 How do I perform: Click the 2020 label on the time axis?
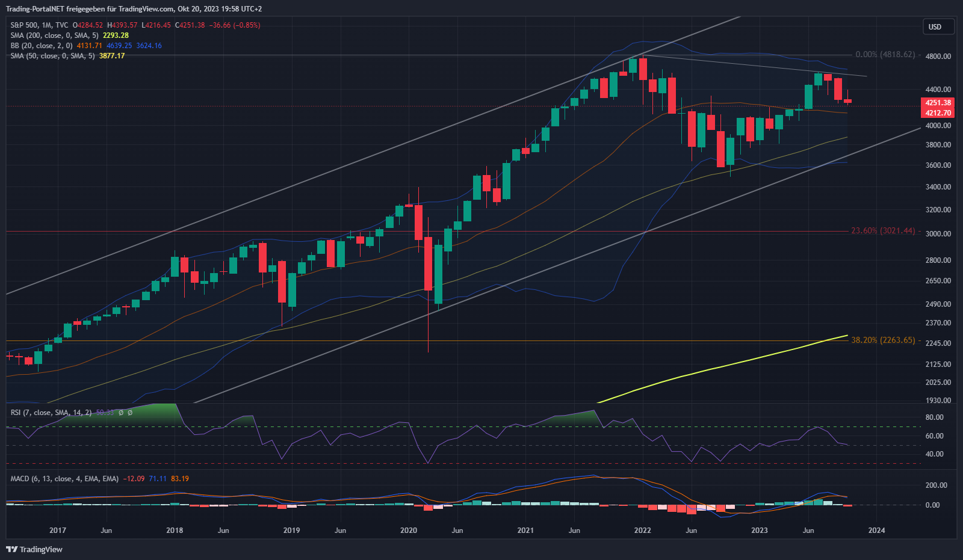click(x=409, y=531)
